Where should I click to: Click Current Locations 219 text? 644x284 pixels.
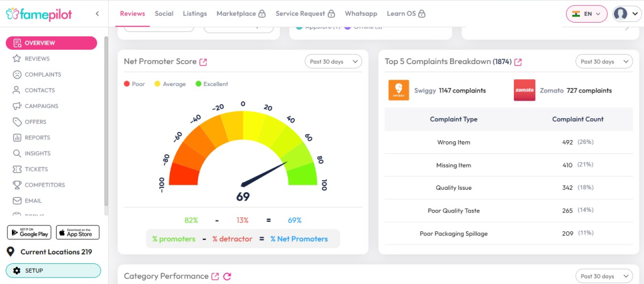coord(56,252)
